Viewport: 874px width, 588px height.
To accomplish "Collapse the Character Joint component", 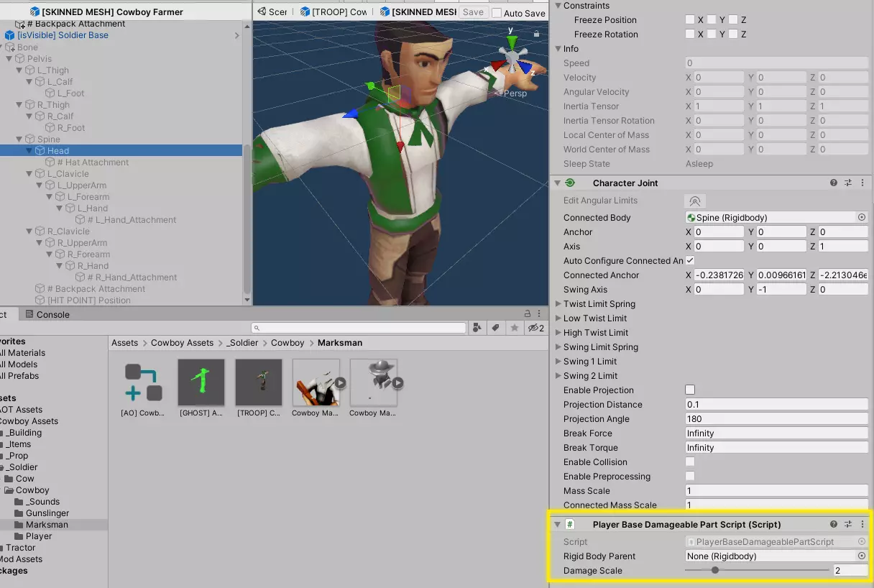I will pyautogui.click(x=558, y=183).
